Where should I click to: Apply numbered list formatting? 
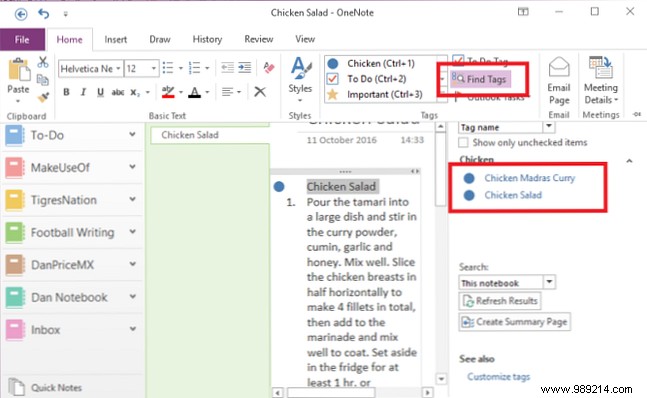tap(194, 68)
